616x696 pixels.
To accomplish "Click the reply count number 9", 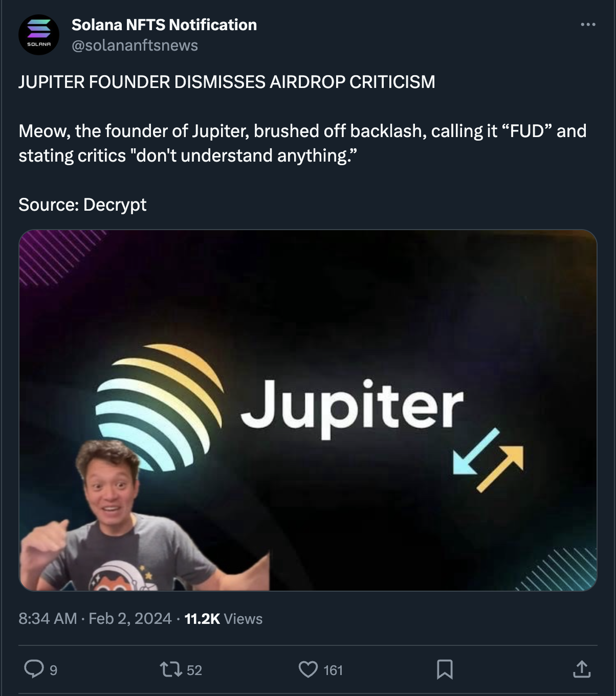I will [x=53, y=670].
